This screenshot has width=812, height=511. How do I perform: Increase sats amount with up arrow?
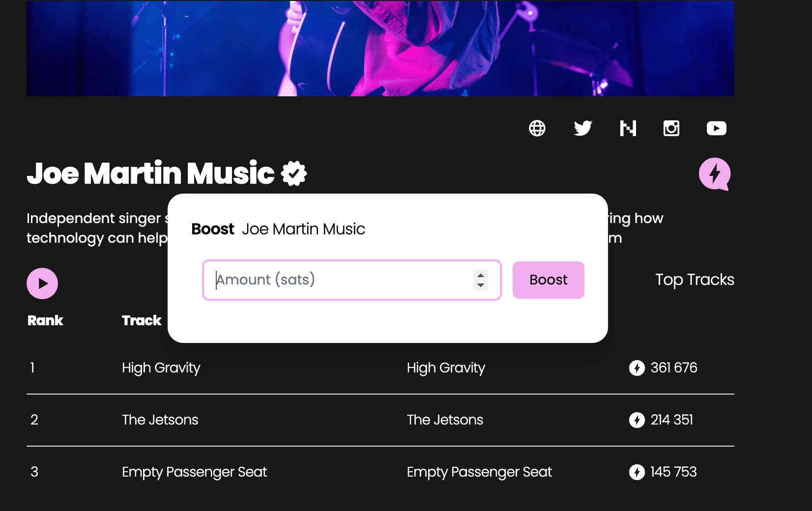pyautogui.click(x=481, y=275)
